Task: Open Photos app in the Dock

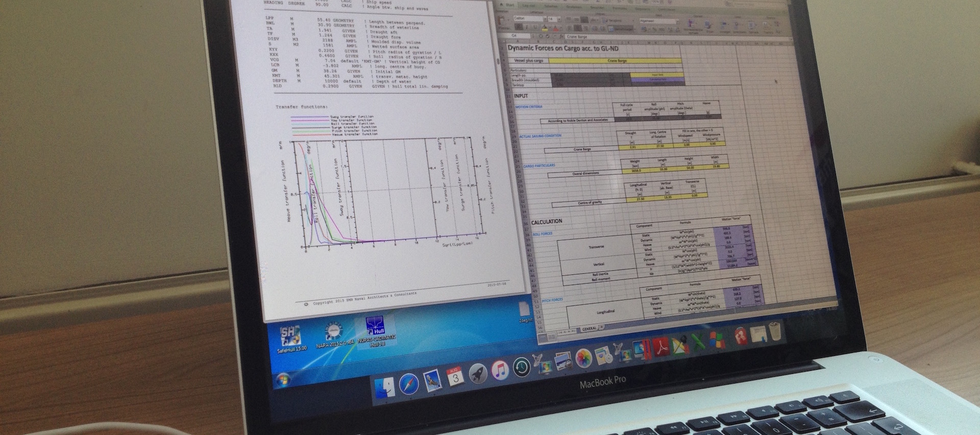Action: (x=583, y=358)
